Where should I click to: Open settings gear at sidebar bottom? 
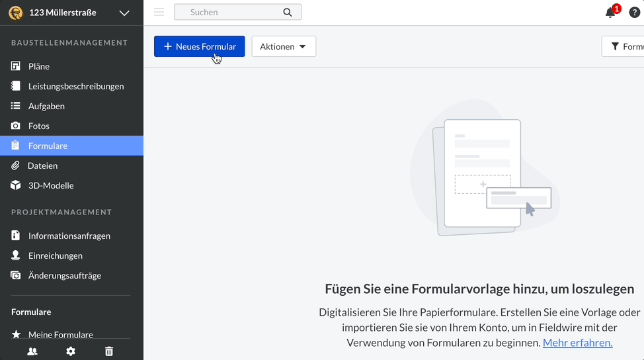pyautogui.click(x=71, y=351)
